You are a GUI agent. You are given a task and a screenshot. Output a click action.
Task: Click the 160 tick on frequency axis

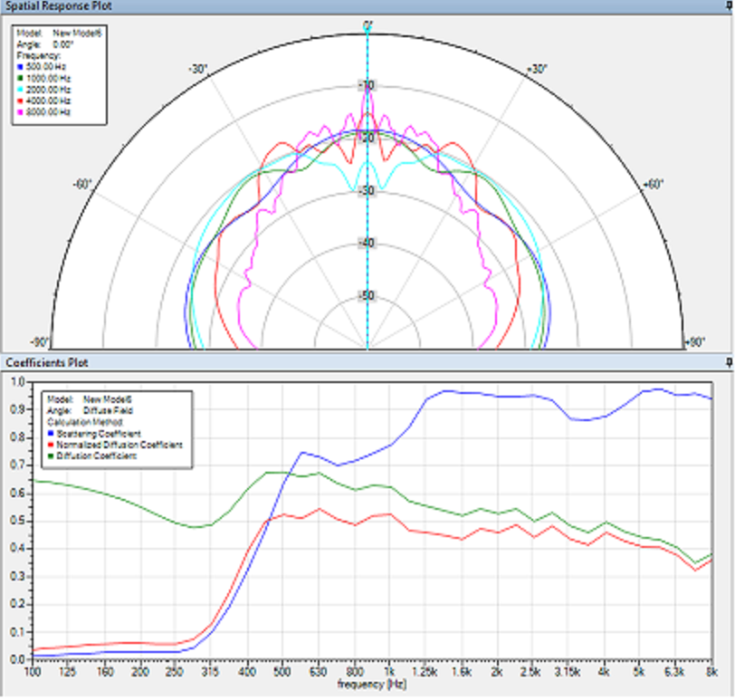(x=105, y=672)
